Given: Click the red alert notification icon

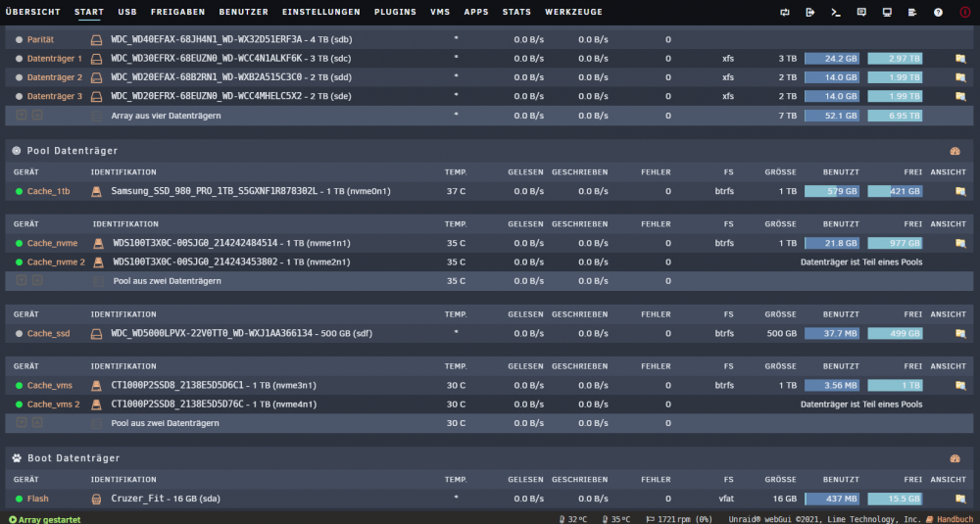Looking at the screenshot, I should pos(965,13).
